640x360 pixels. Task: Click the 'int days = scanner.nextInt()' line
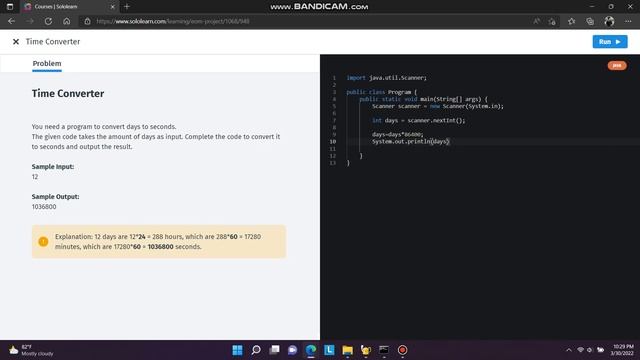point(418,120)
